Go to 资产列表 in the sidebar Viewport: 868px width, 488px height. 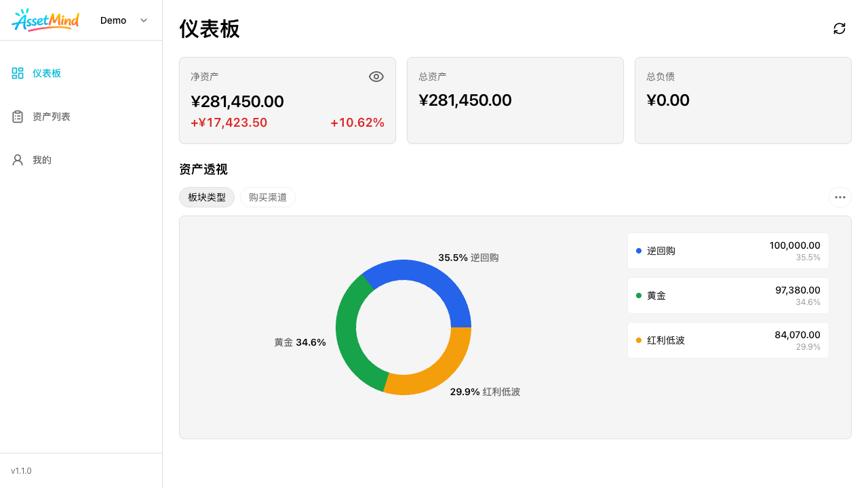[52, 117]
